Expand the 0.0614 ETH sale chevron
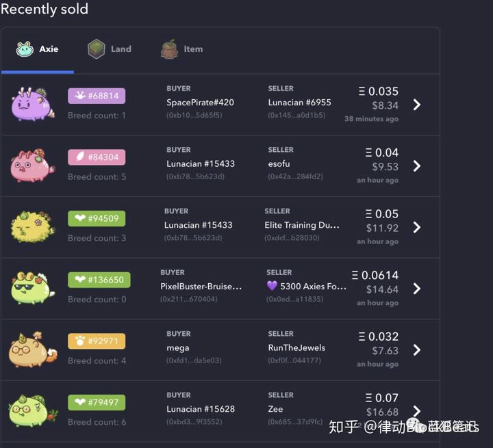This screenshot has width=493, height=448. tap(416, 289)
